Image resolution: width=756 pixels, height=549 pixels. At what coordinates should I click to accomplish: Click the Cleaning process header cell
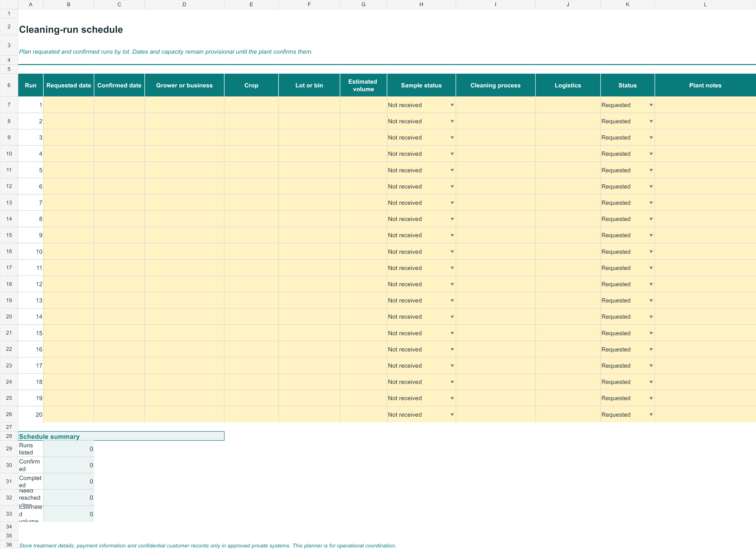pos(495,86)
